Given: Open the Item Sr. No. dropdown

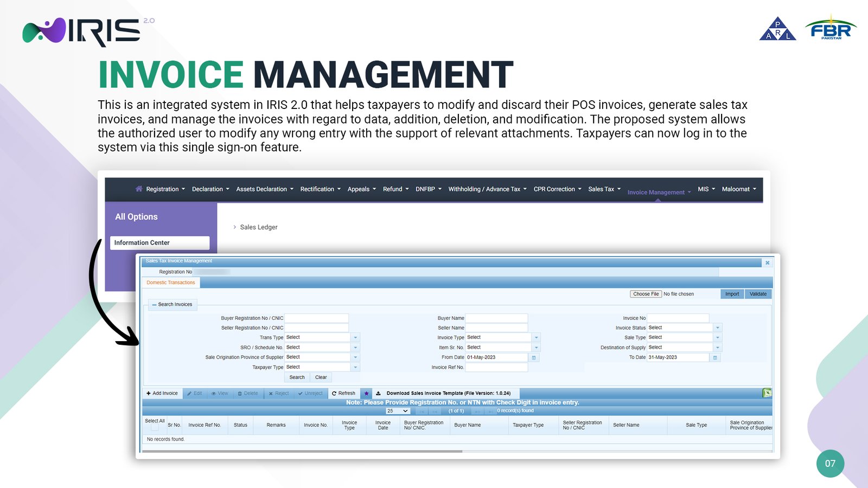Looking at the screenshot, I should [536, 348].
